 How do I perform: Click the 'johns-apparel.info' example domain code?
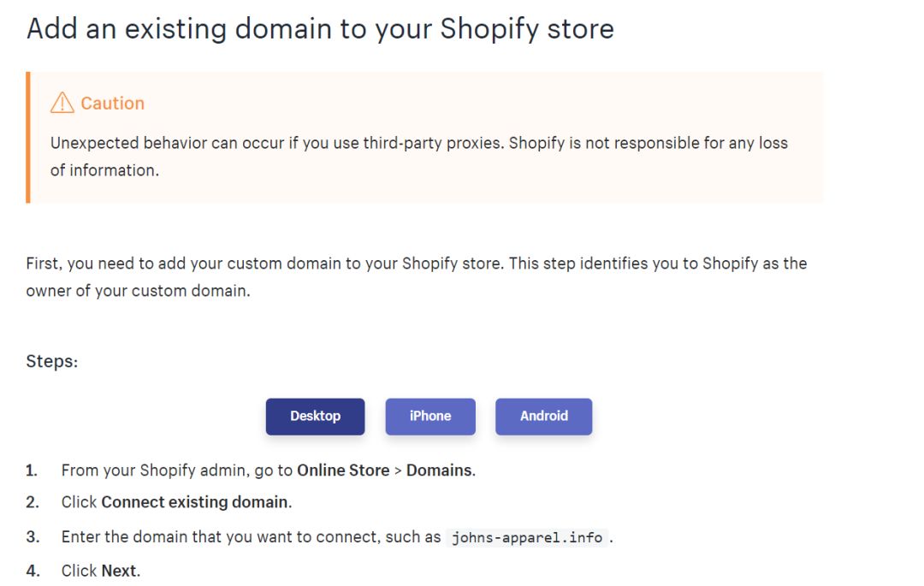[x=527, y=538]
